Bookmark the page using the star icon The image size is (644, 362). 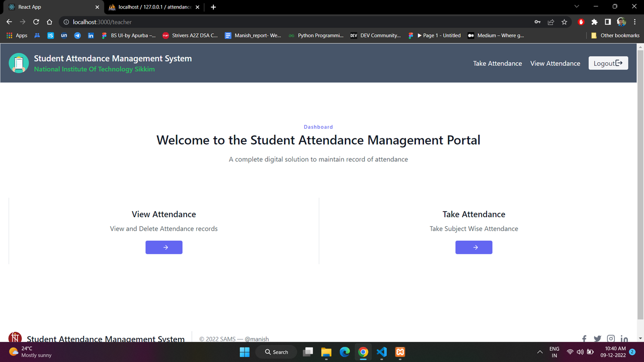[x=564, y=22]
